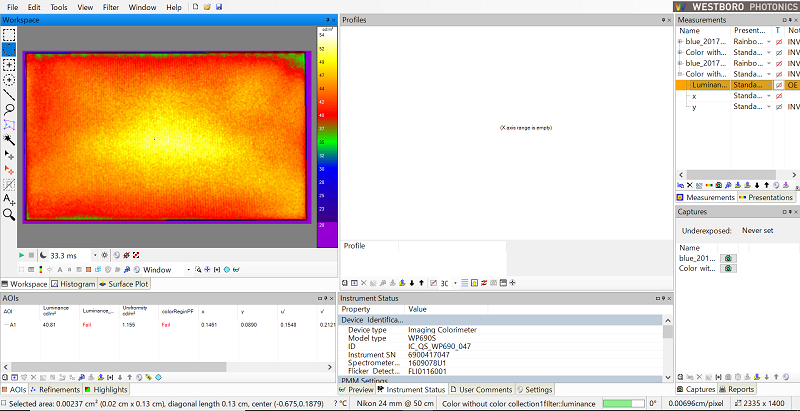Select the black arrow add-point tool

(9, 154)
